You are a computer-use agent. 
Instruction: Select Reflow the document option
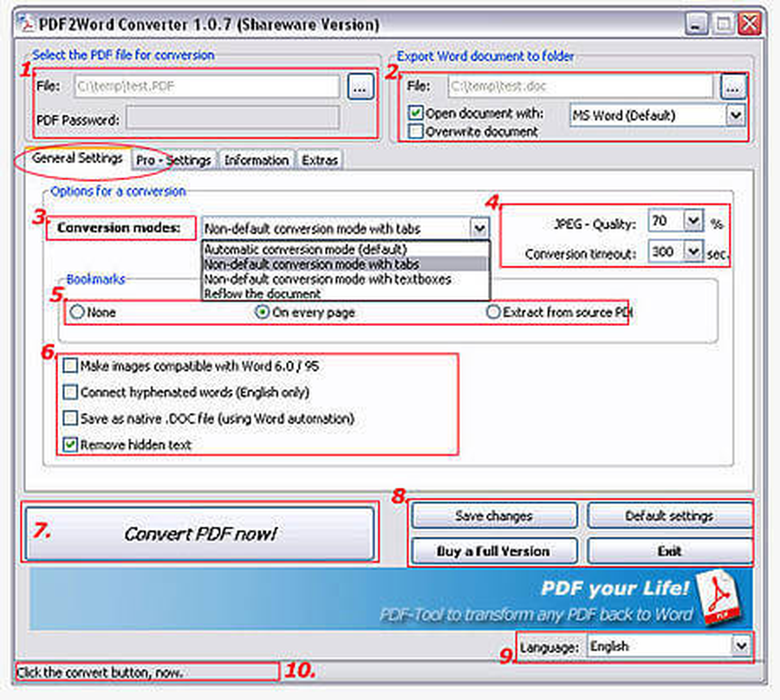click(345, 294)
